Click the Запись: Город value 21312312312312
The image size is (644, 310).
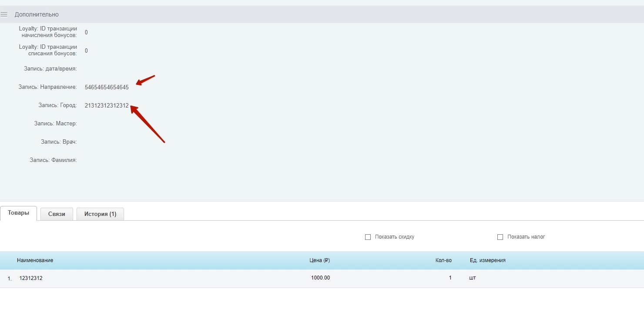tap(107, 105)
